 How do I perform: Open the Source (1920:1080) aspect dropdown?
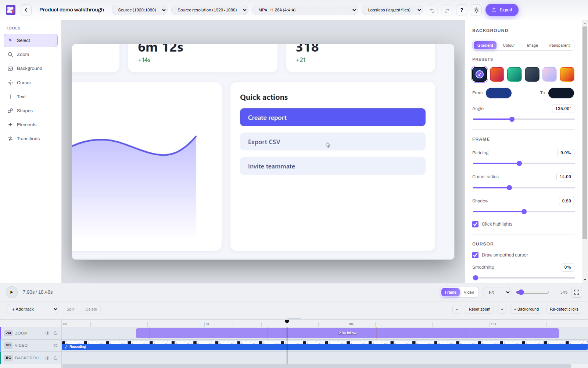[x=140, y=10]
